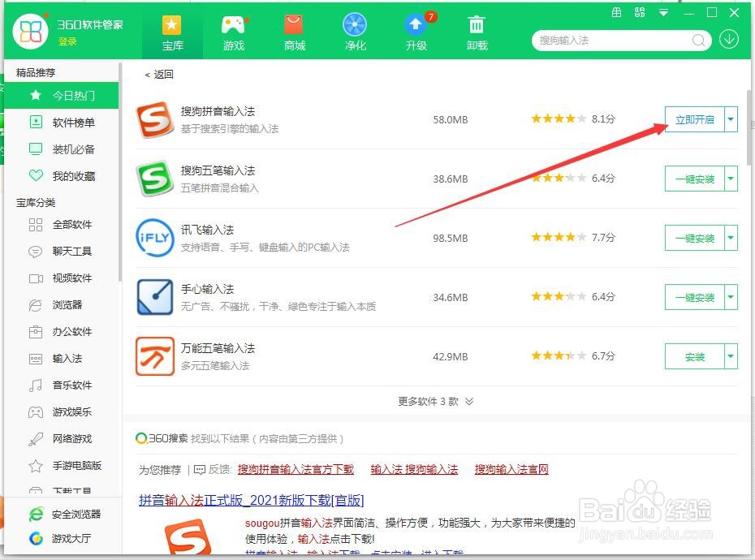755x560 pixels.
Task: Open the 宝库 library tab
Action: coord(172,32)
